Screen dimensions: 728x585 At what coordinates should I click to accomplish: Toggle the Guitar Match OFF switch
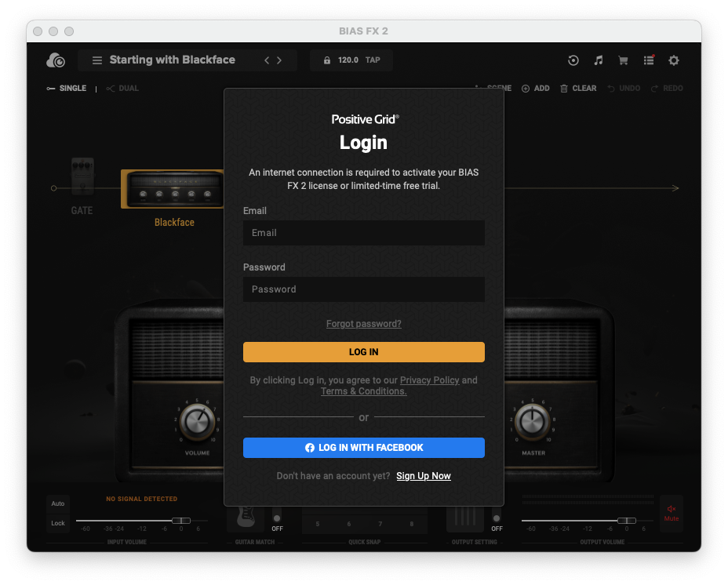(277, 518)
